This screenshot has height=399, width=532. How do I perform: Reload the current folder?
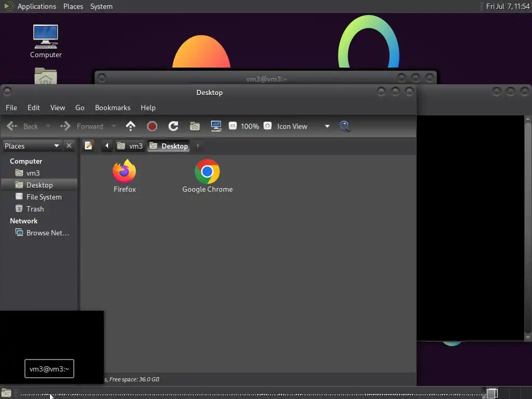174,126
